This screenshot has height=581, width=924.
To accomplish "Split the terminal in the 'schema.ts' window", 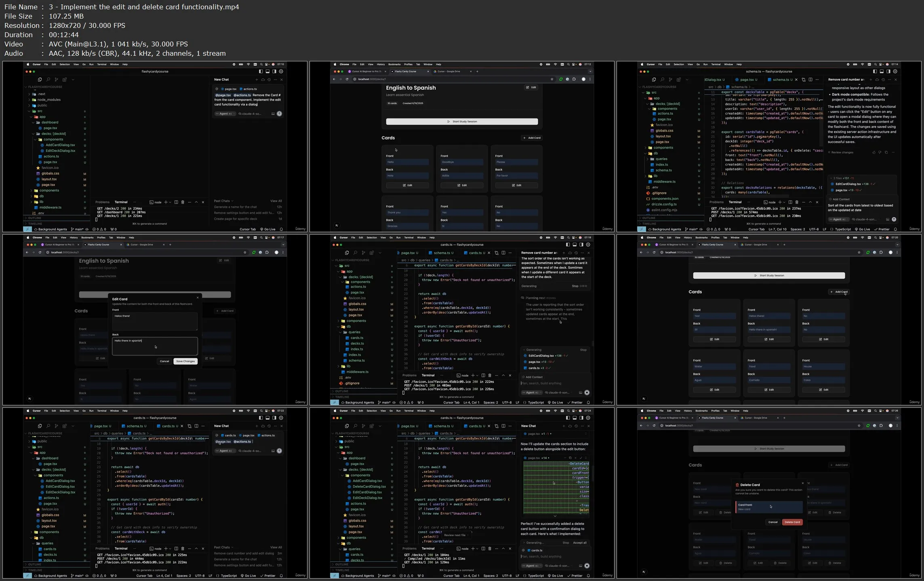I will 790,202.
